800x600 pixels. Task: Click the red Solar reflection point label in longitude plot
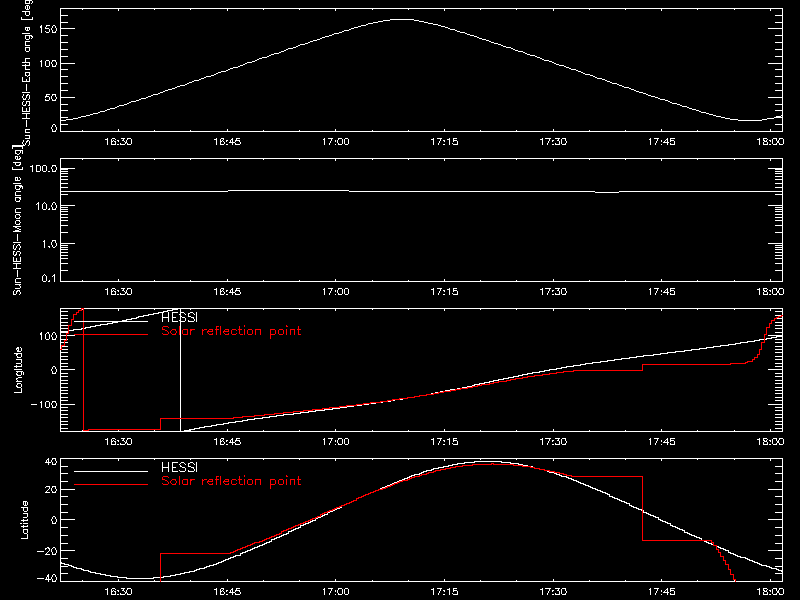231,331
